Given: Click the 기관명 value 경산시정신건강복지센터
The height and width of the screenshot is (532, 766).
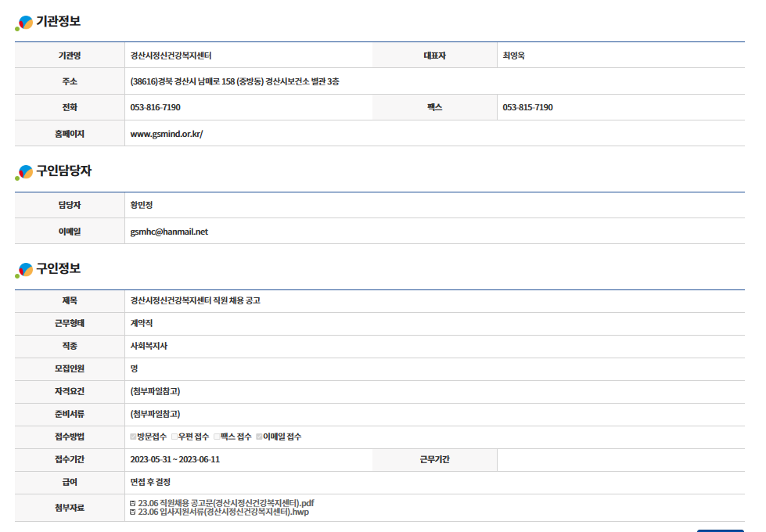Looking at the screenshot, I should [x=171, y=56].
